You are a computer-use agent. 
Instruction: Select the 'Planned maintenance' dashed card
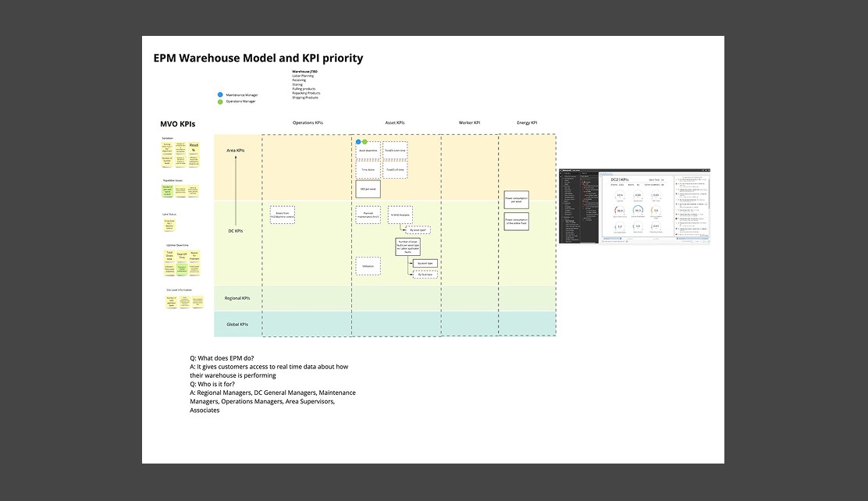point(368,215)
